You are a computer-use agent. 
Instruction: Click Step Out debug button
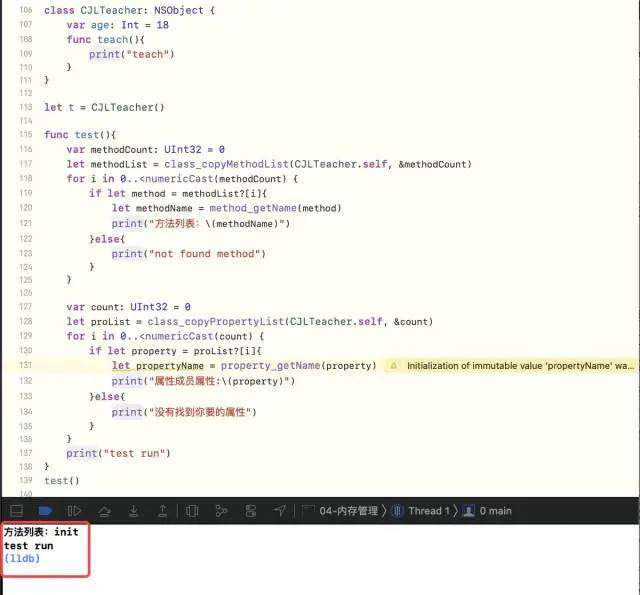[162, 511]
